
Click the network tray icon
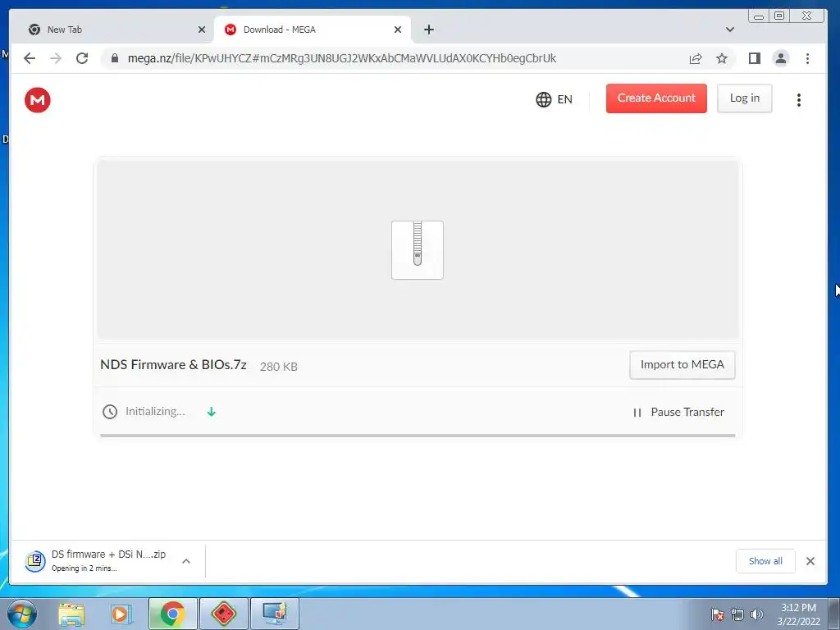(x=737, y=614)
